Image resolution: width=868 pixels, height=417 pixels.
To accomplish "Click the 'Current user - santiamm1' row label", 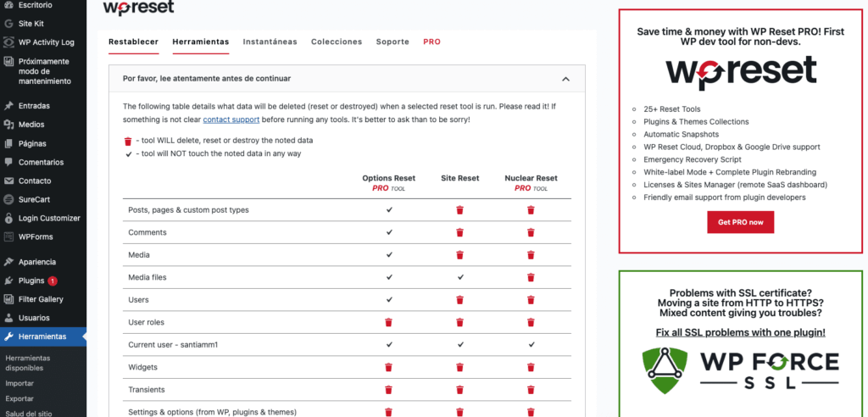I will click(173, 344).
